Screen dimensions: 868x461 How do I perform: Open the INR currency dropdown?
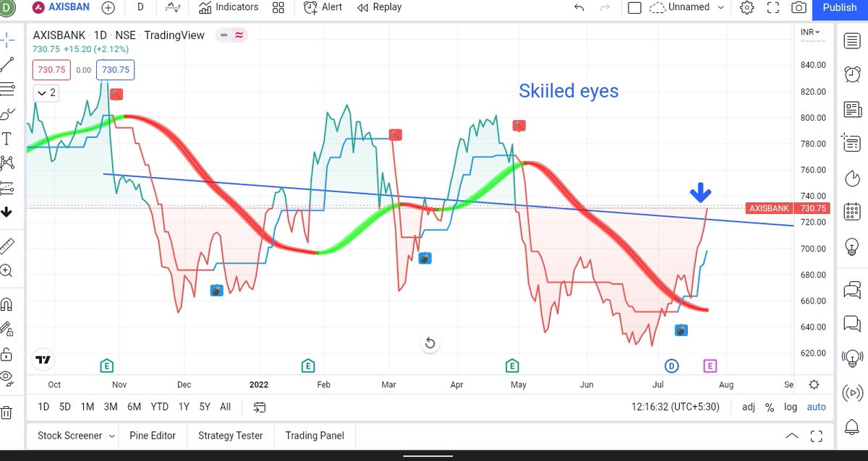pyautogui.click(x=812, y=32)
